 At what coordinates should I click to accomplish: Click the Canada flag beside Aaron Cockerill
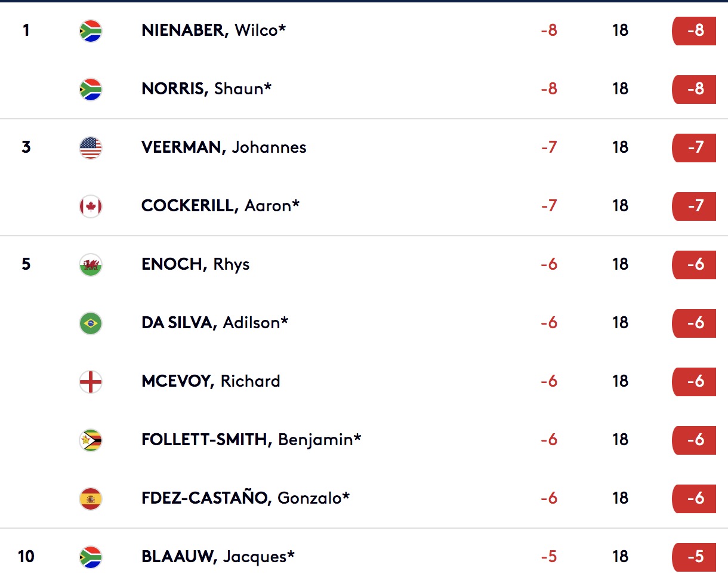91,206
